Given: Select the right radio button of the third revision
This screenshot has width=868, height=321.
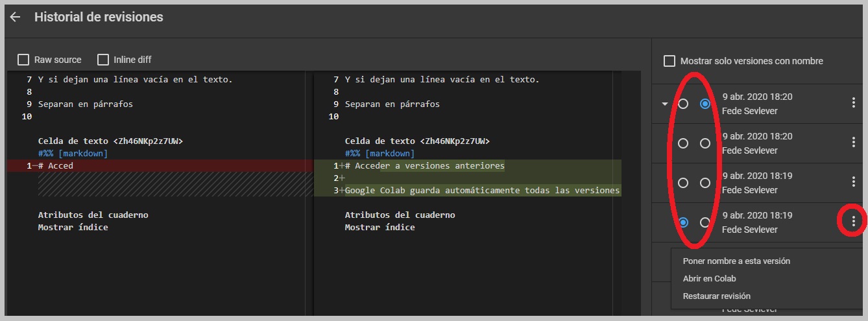Looking at the screenshot, I should click(705, 183).
